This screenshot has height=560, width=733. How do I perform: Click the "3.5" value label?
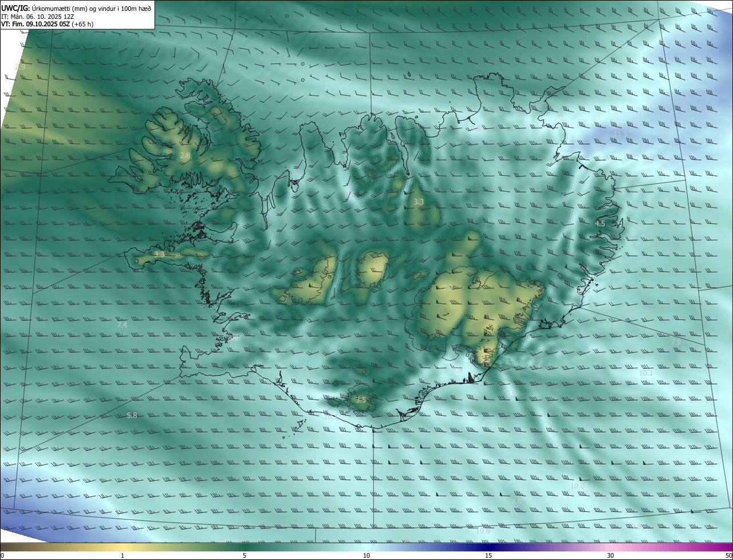pyautogui.click(x=361, y=400)
